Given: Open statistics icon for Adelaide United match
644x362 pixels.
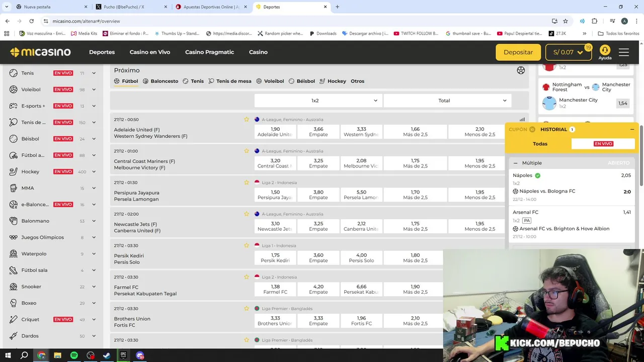Looking at the screenshot, I should (522, 120).
